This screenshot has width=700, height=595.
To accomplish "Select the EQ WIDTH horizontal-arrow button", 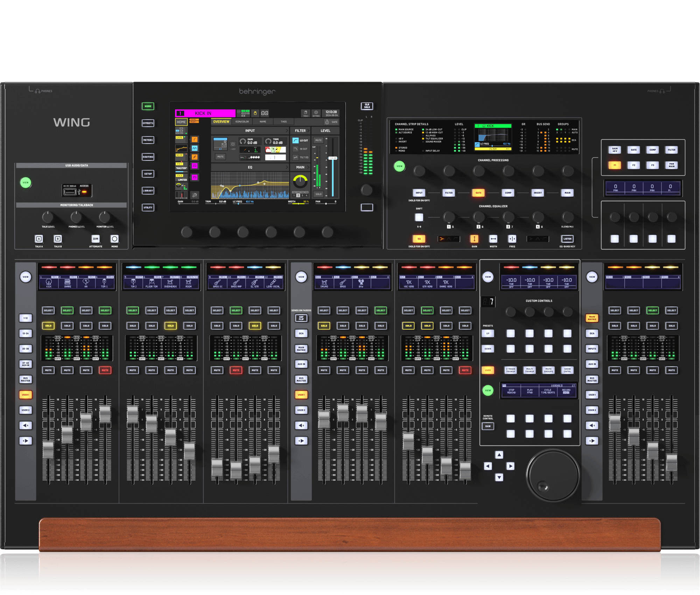I will (493, 239).
